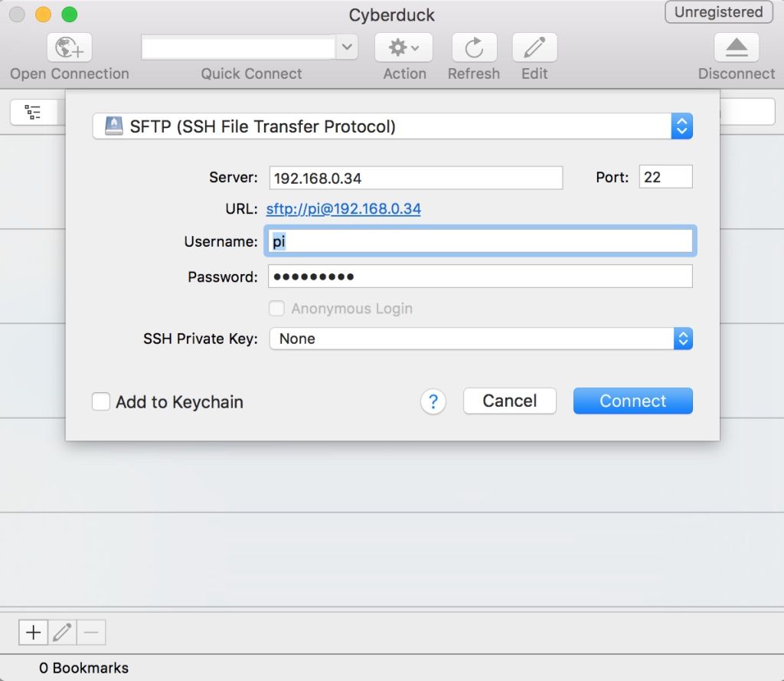
Task: Enable the Add to Keychain checkbox
Action: point(101,401)
